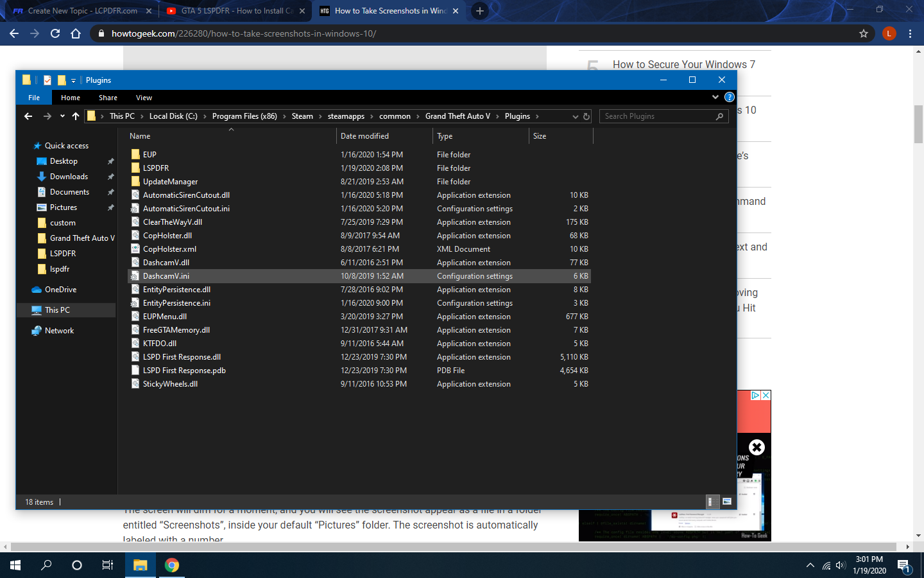Open the notification action center
The width and height of the screenshot is (924, 578).
[904, 566]
